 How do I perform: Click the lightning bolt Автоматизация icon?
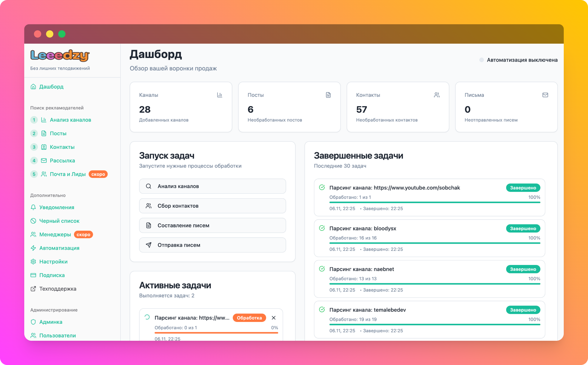[x=33, y=248]
